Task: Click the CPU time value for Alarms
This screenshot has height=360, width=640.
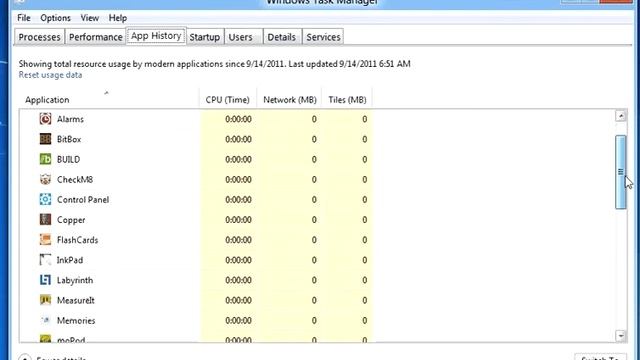Action: [238, 119]
